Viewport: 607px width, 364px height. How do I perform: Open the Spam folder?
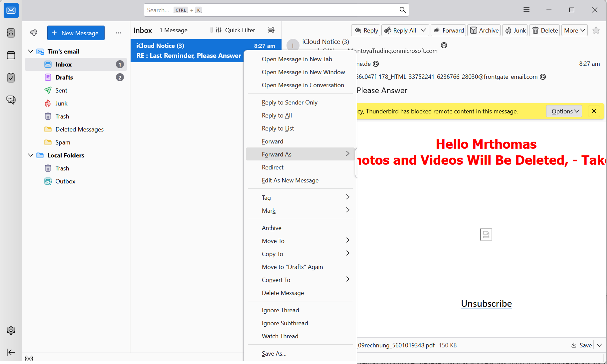[76, 142]
